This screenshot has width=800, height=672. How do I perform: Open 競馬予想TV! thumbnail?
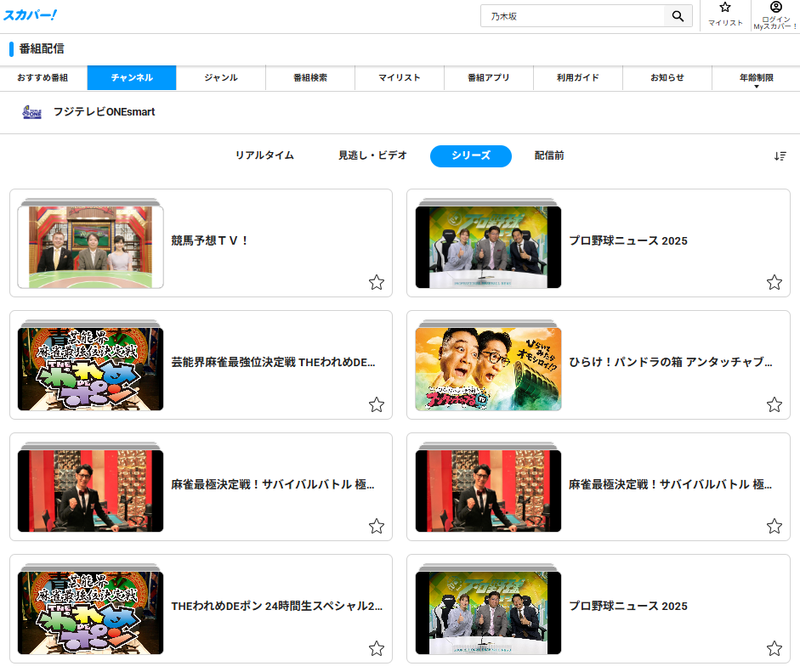pos(90,246)
